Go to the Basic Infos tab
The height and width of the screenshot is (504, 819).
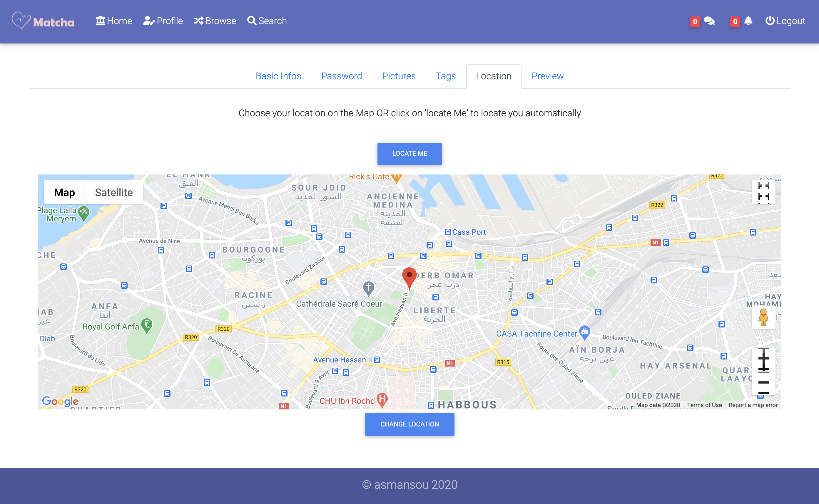[278, 76]
